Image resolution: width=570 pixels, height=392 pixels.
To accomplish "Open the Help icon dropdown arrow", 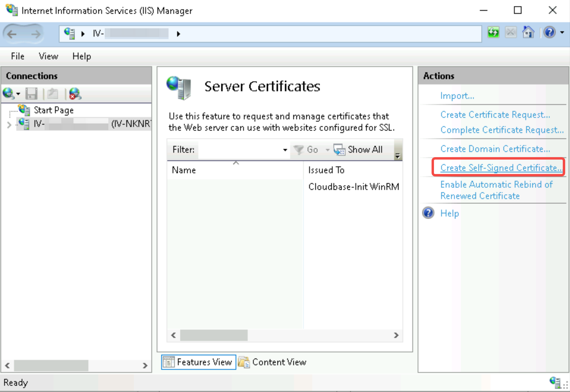I will click(562, 32).
